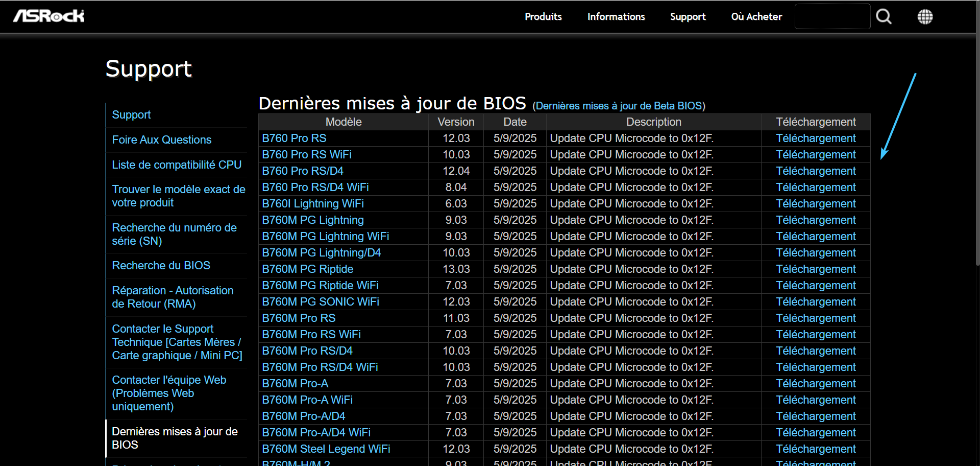Click Téléchargement for B760M PG SONIC WiFi

click(x=816, y=302)
